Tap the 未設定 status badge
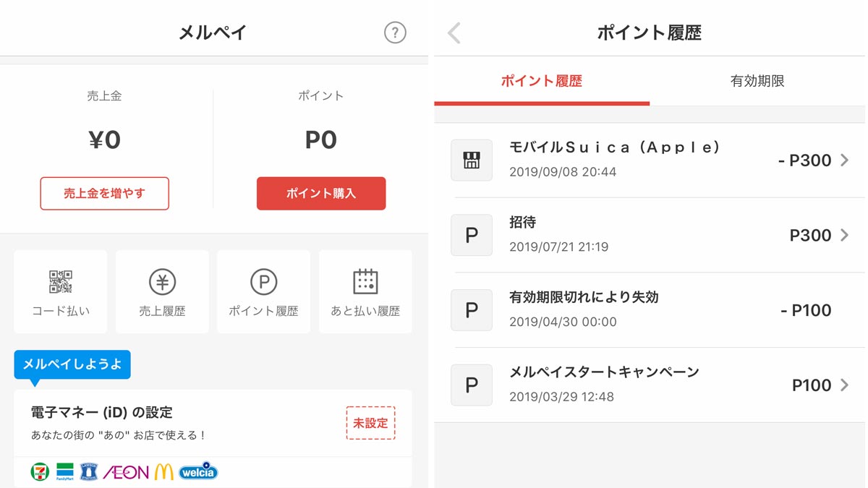Image resolution: width=868 pixels, height=488 pixels. [x=371, y=423]
